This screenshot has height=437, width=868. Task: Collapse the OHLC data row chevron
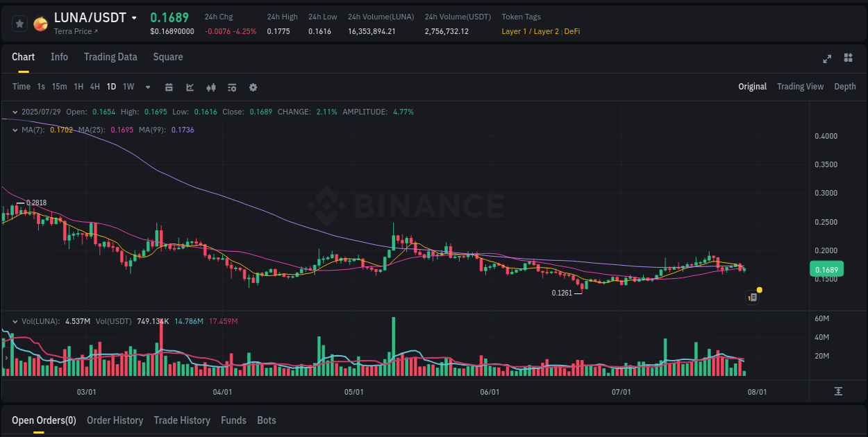(15, 111)
